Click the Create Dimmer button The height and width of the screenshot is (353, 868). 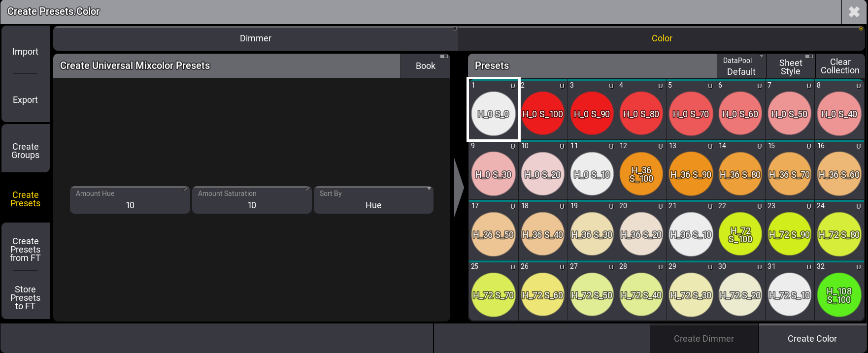(x=703, y=339)
